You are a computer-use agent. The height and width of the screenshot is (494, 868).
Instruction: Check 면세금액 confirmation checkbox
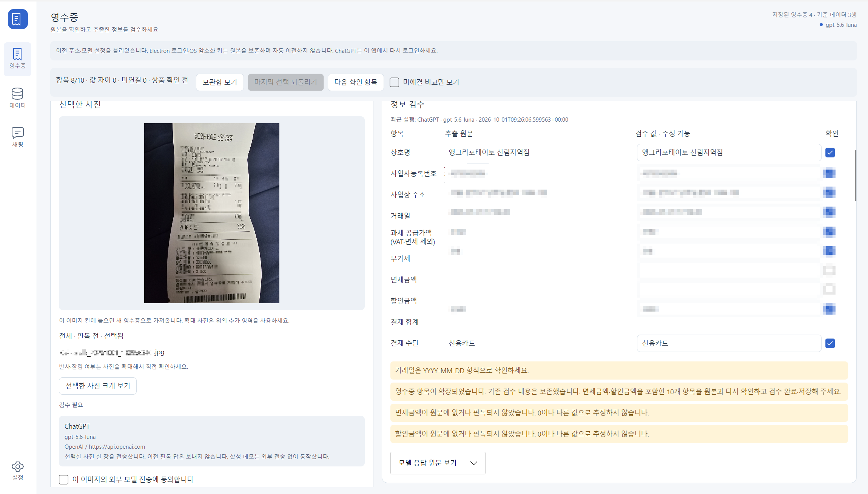click(829, 270)
